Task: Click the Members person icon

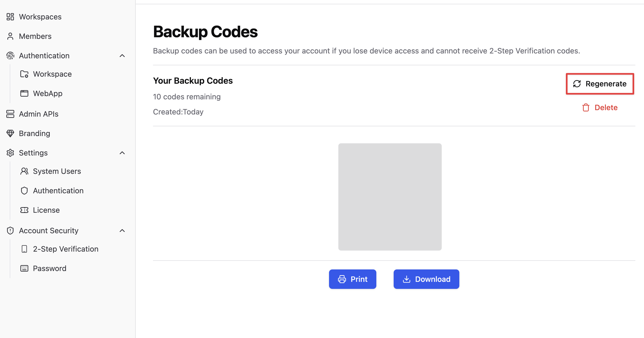Action: click(x=10, y=36)
